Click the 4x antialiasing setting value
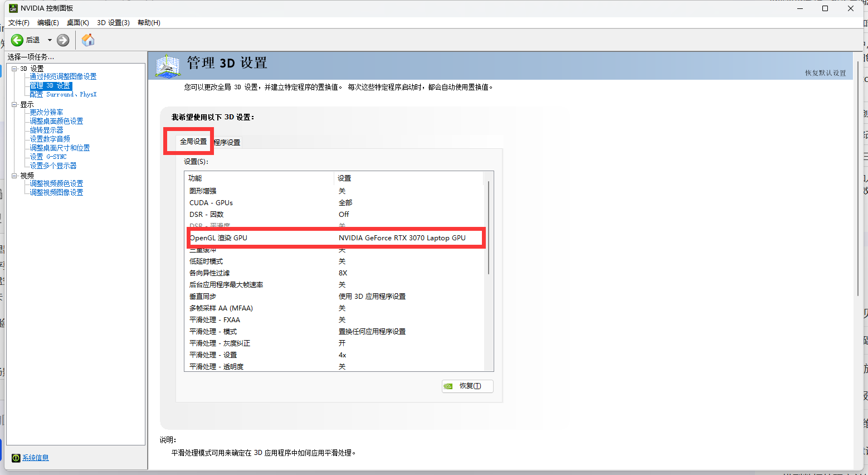Image resolution: width=868 pixels, height=475 pixels. (x=343, y=355)
